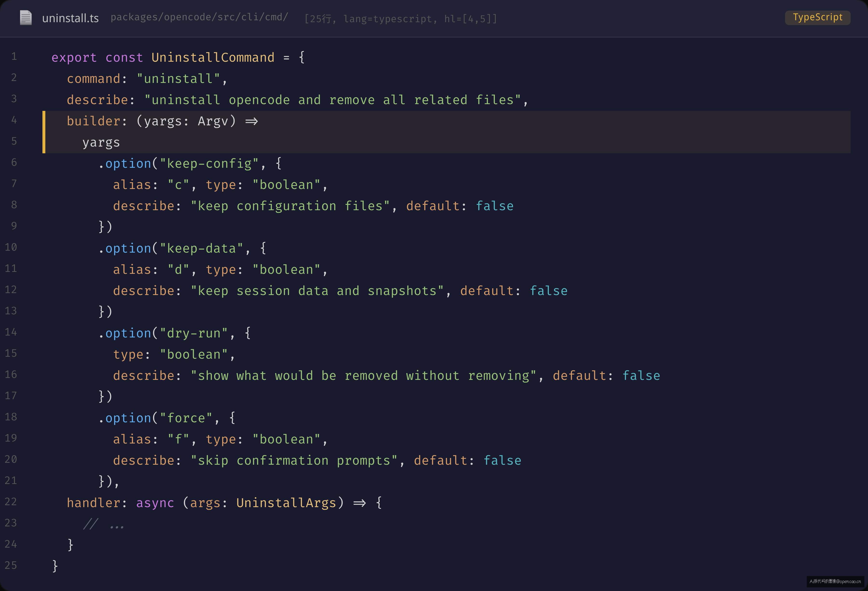This screenshot has width=868, height=591.
Task: Click the "force" option string
Action: [186, 418]
